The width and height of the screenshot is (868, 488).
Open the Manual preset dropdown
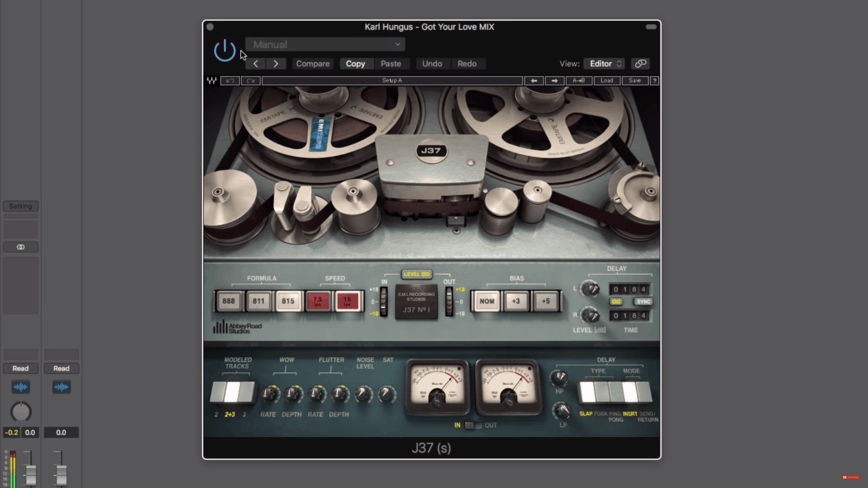[325, 44]
